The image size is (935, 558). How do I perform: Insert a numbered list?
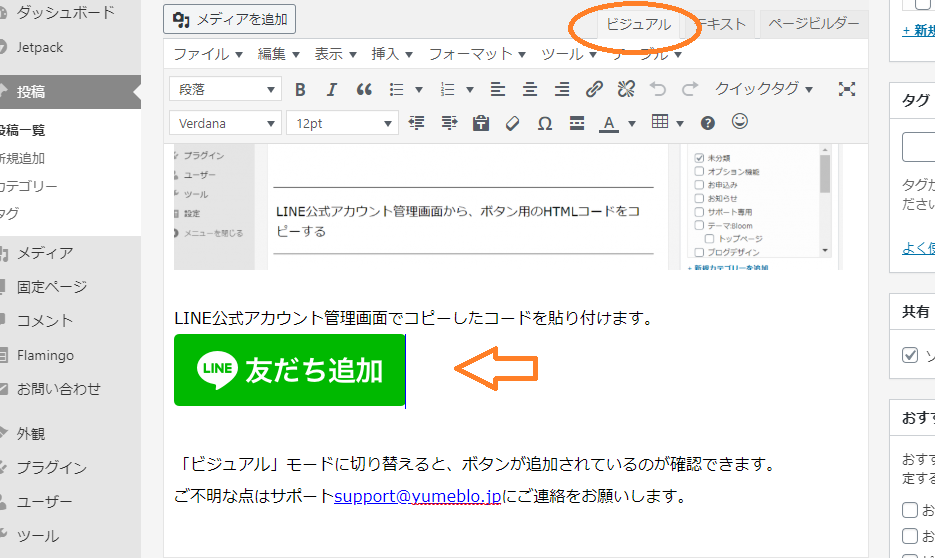click(447, 89)
